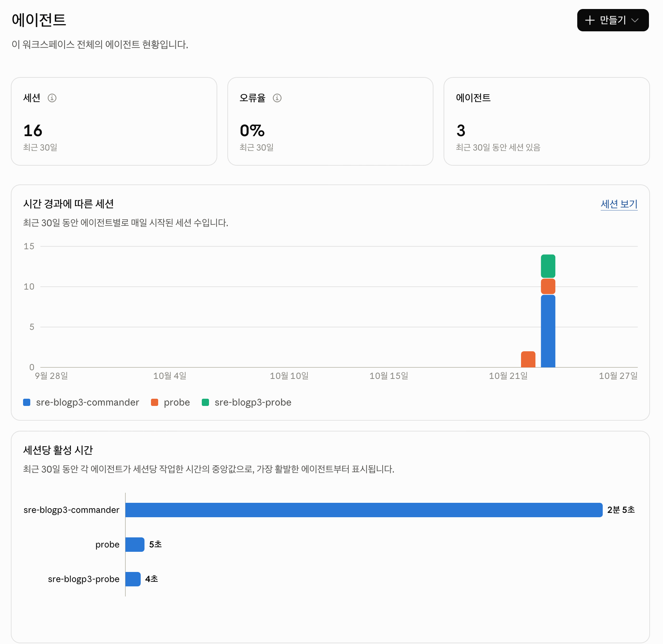
Task: Click the 에이전트 page title
Action: pos(39,20)
